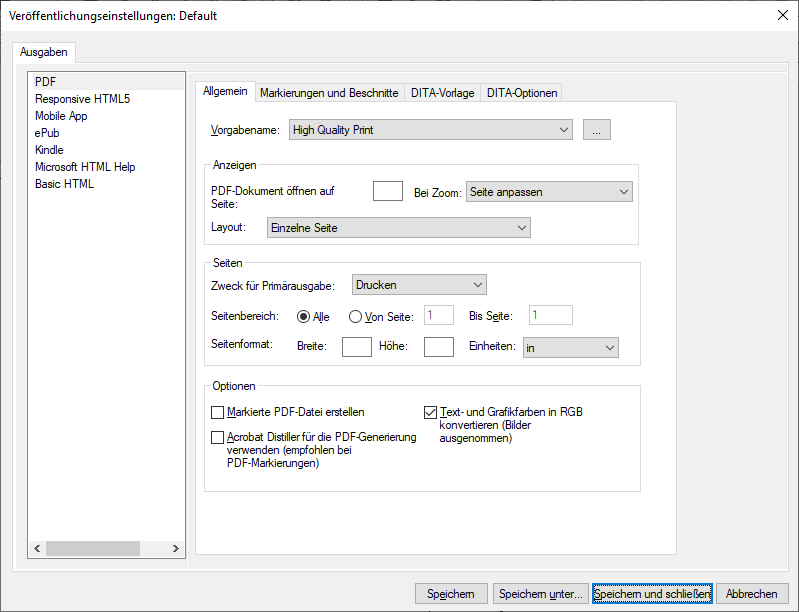Open the Vorgabename dropdown
Image resolution: width=799 pixels, height=612 pixels.
pos(430,130)
